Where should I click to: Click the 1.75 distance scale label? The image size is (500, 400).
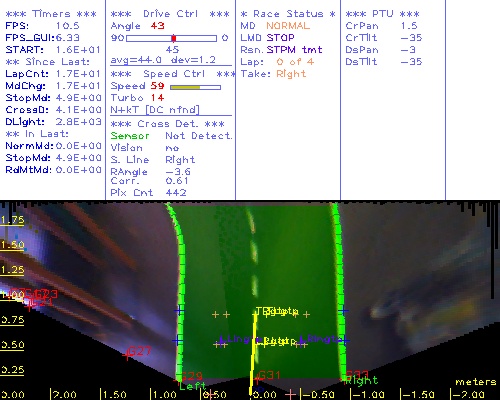[12, 220]
